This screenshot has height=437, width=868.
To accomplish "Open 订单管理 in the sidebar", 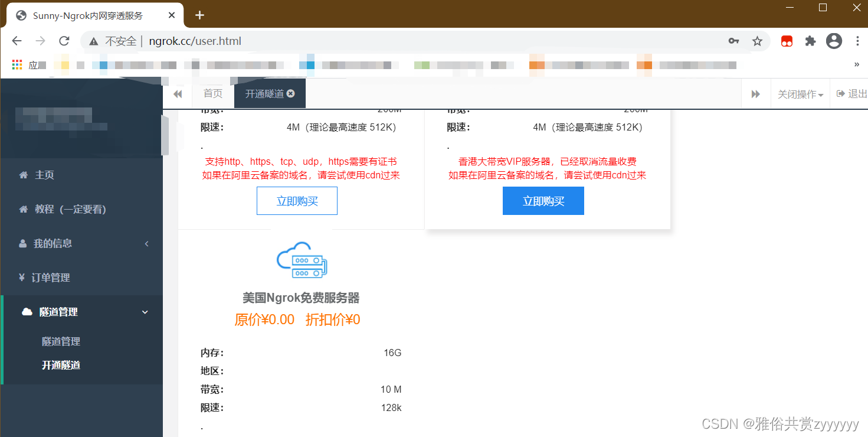I will coord(81,278).
